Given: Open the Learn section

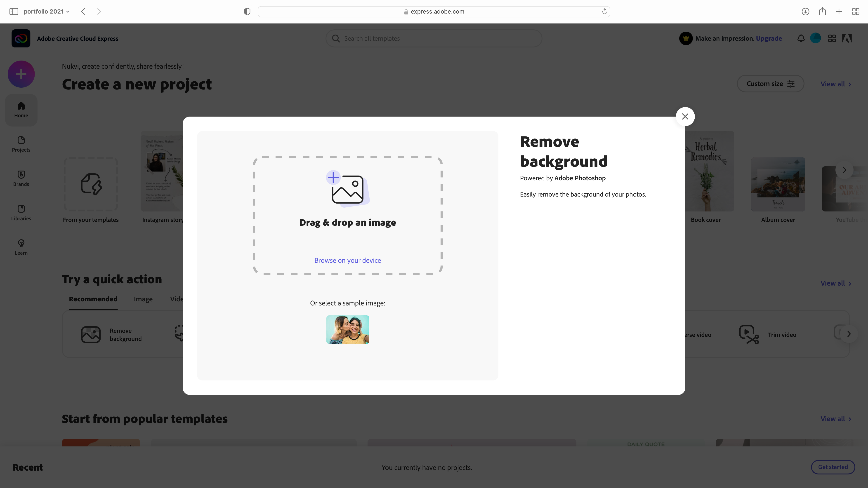Looking at the screenshot, I should point(21,247).
